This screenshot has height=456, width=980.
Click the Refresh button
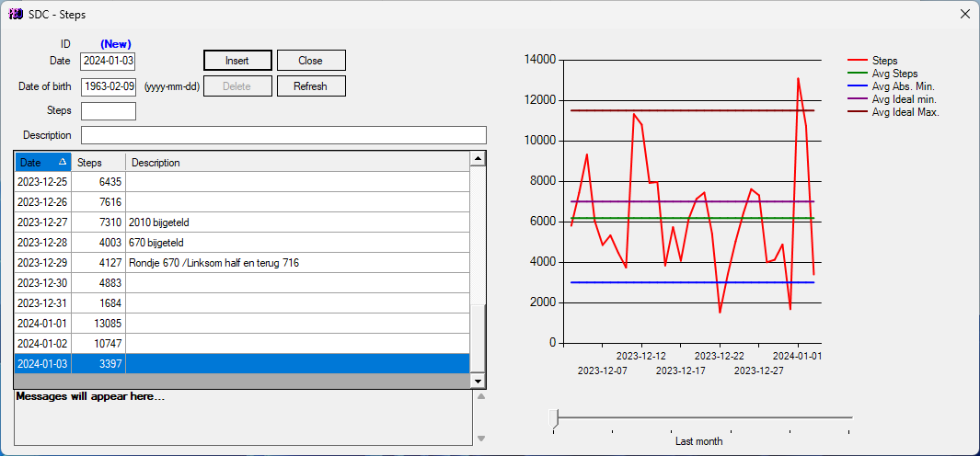pos(310,86)
